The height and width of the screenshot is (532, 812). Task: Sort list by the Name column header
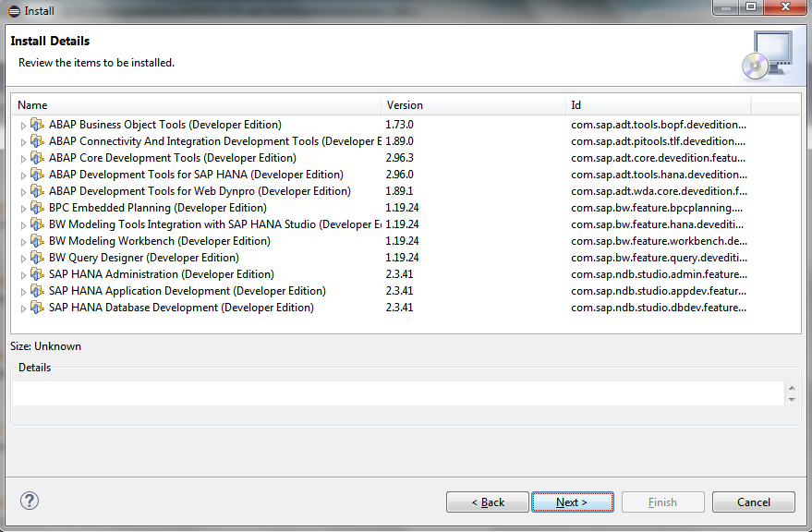coord(197,105)
